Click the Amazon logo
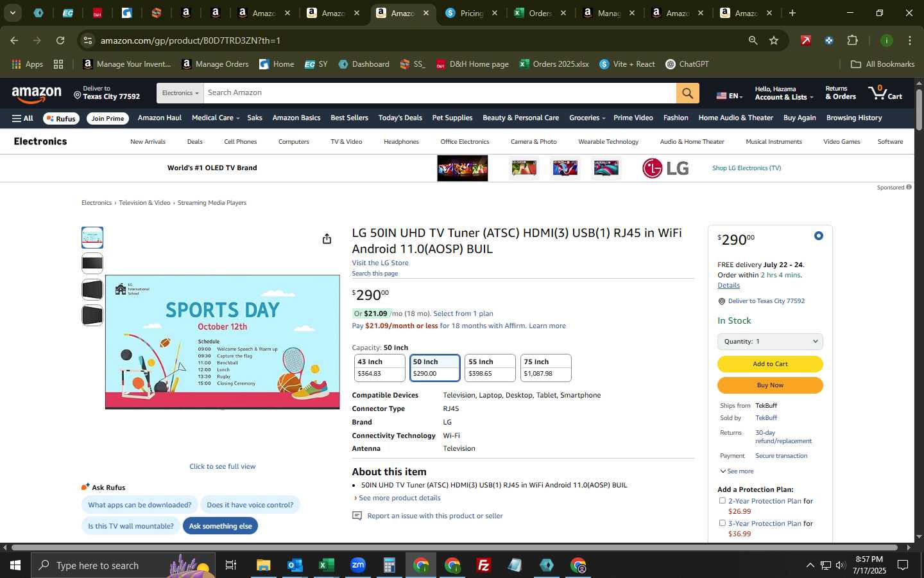Screen dimensions: 924x578 (37, 94)
